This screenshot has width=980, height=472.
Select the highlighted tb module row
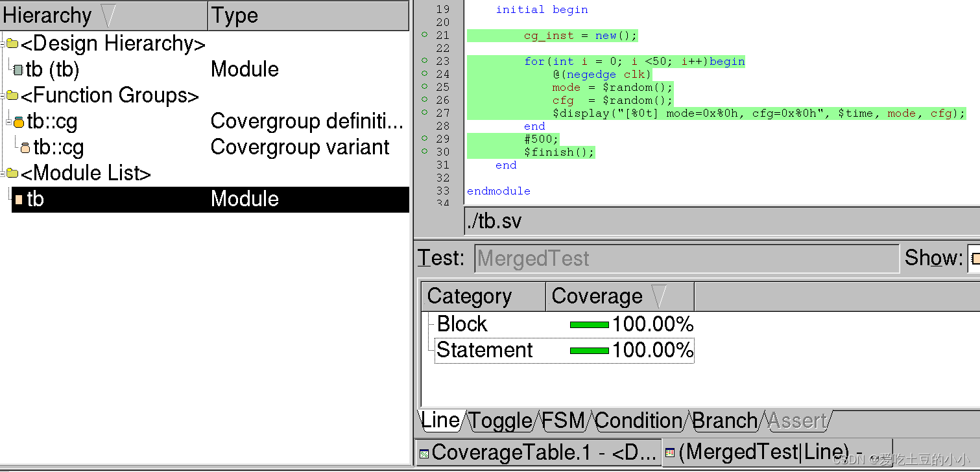(x=210, y=199)
